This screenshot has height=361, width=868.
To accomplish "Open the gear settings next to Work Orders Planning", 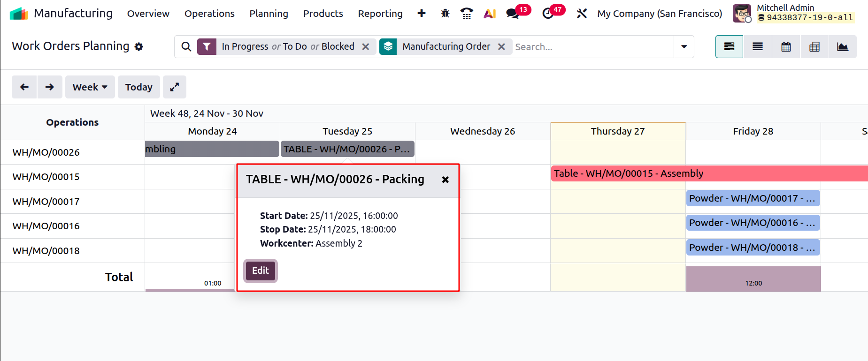I will click(138, 47).
